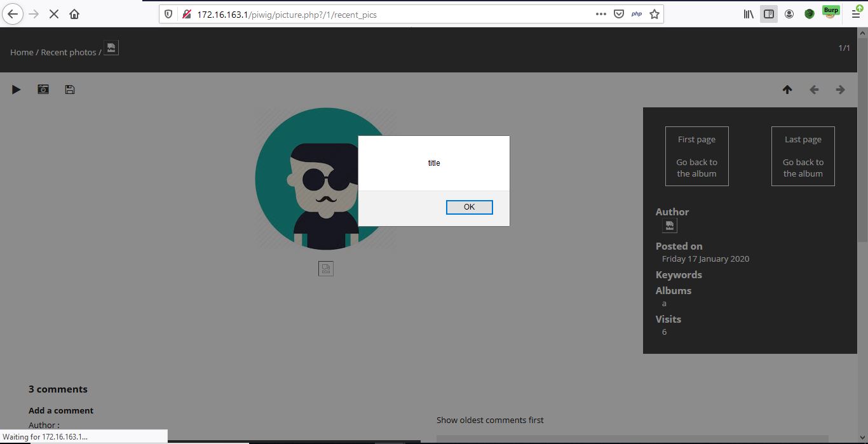Click the '3 comments' heading
The width and height of the screenshot is (868, 444).
coord(58,389)
